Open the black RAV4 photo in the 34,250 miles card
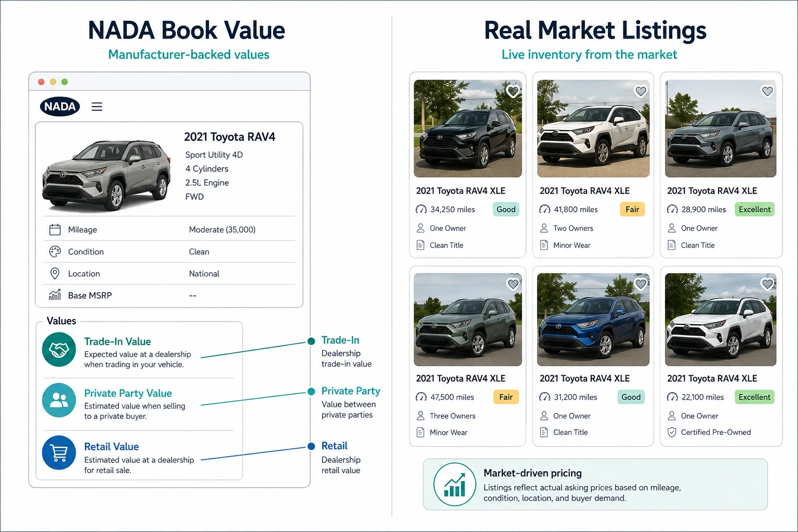798x532 pixels. [x=468, y=128]
